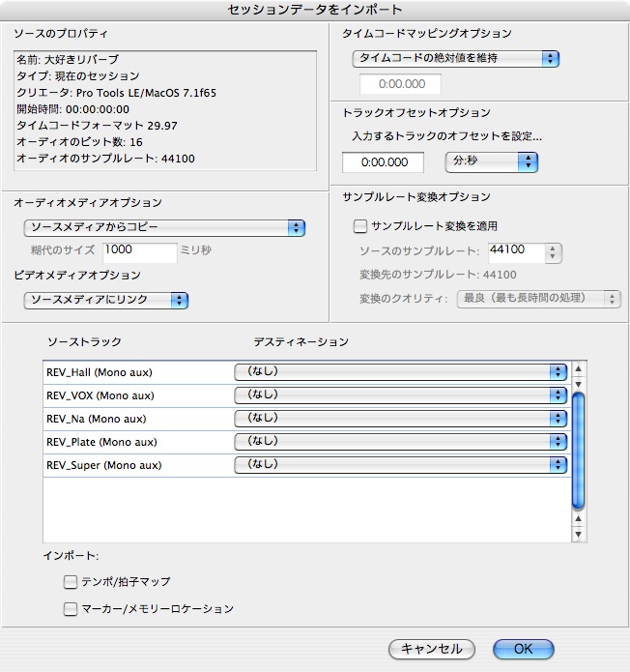Open destination dropdown for REV_VOX track
The image size is (630, 672).
[401, 394]
